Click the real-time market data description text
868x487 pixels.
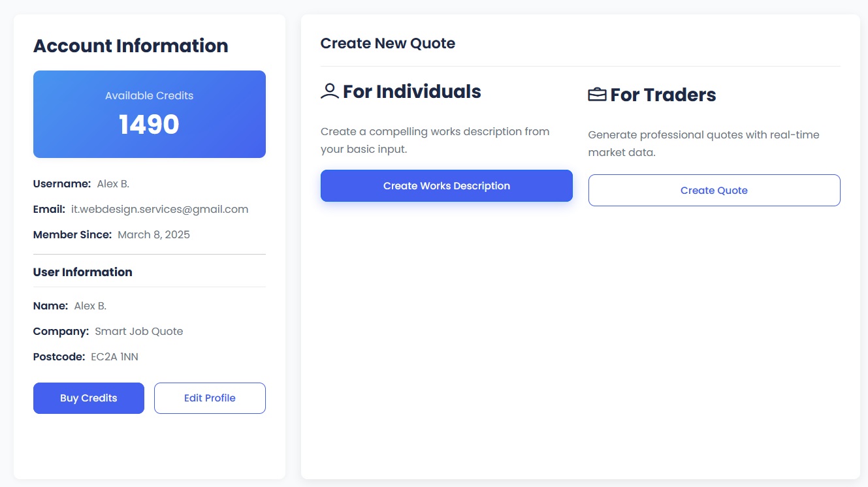(703, 144)
